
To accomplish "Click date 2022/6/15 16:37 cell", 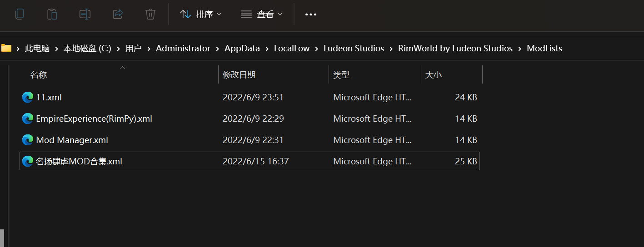I will click(256, 161).
